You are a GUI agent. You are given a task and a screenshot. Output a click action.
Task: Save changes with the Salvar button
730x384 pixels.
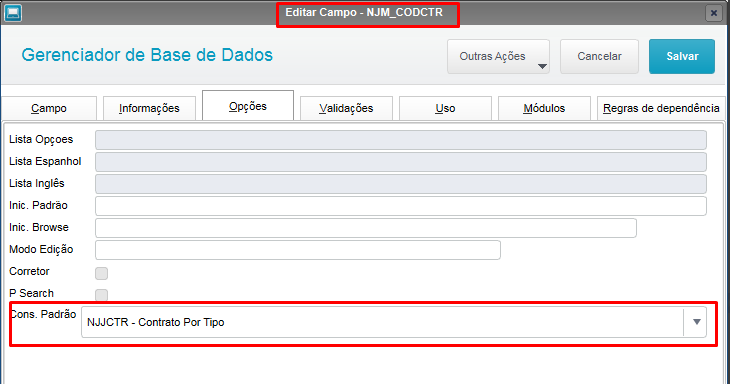(x=682, y=56)
